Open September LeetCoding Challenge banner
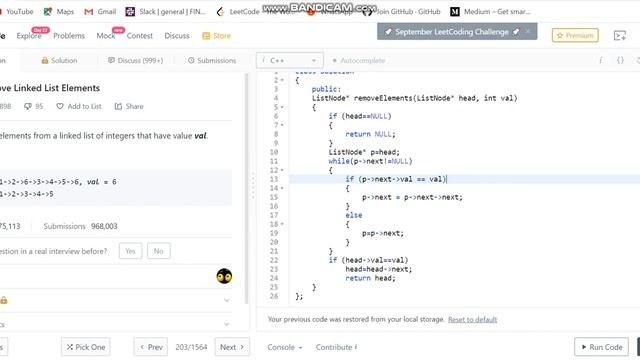 click(x=451, y=32)
